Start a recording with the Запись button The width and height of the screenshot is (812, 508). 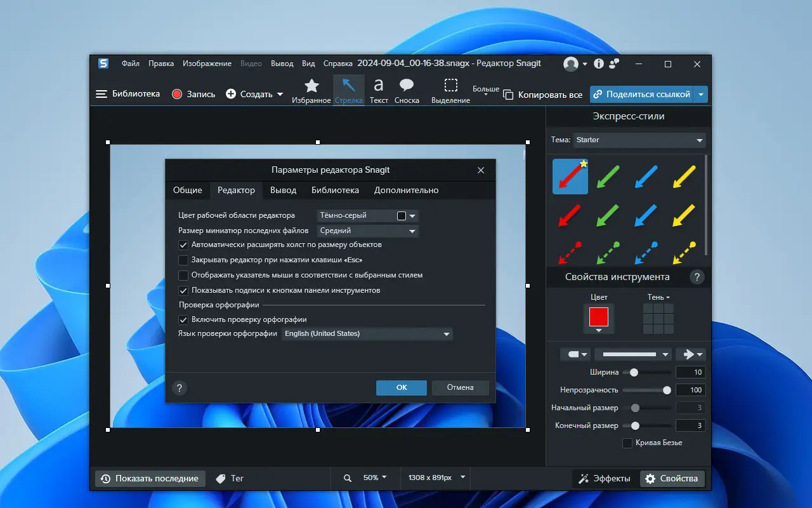point(193,94)
